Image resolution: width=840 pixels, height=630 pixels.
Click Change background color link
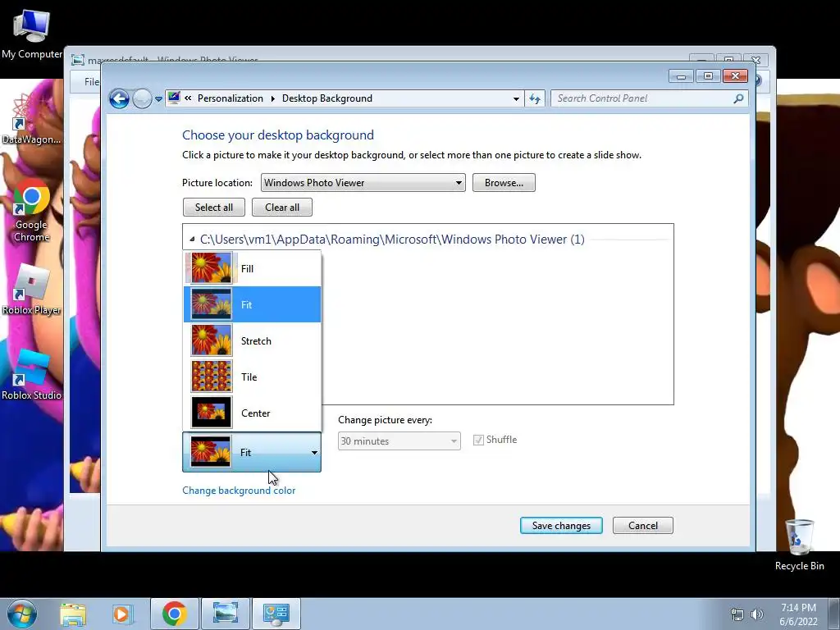pos(239,491)
